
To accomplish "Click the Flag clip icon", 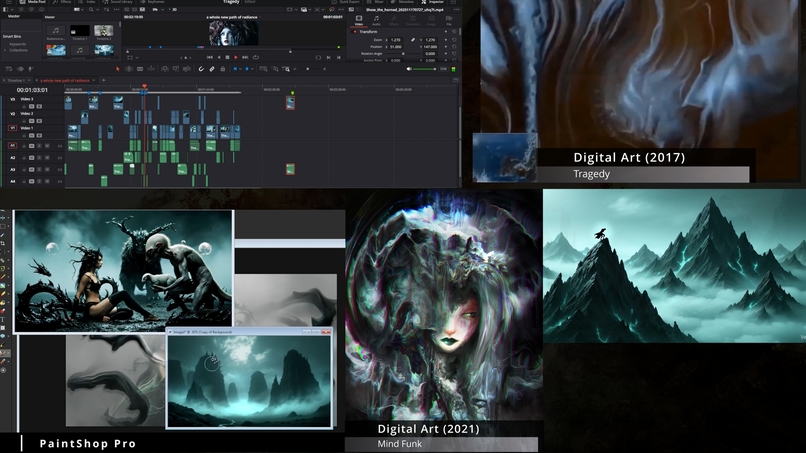I will point(235,69).
